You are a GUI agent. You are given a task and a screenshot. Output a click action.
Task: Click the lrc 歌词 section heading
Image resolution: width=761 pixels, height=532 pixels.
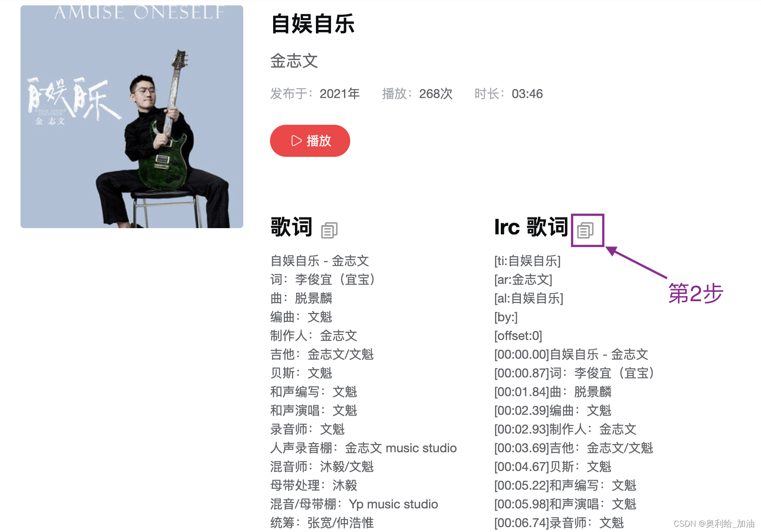coord(531,227)
